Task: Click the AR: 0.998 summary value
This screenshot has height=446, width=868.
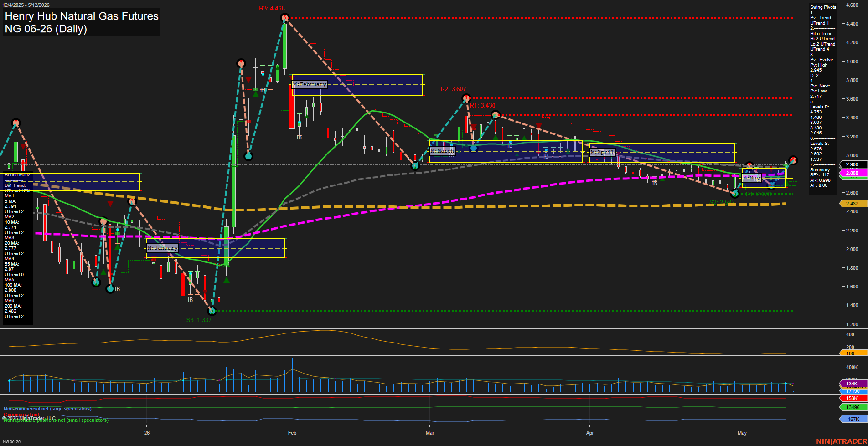Action: [820, 180]
